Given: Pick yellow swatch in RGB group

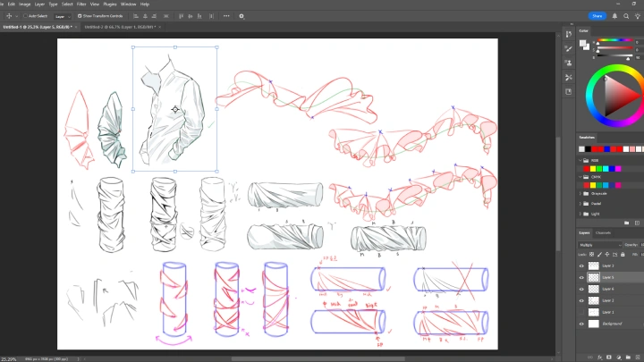Looking at the screenshot, I should pos(593,169).
